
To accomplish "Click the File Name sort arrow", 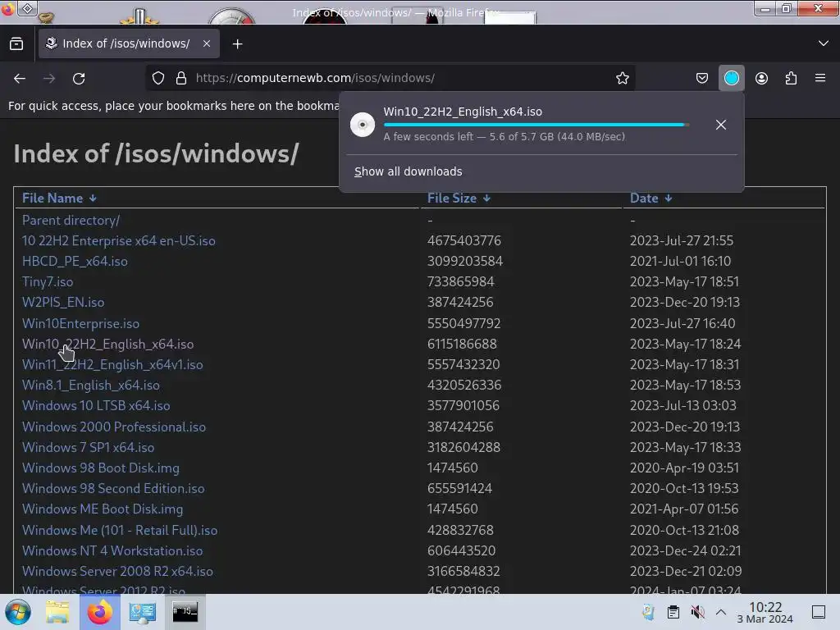I will [x=94, y=199].
